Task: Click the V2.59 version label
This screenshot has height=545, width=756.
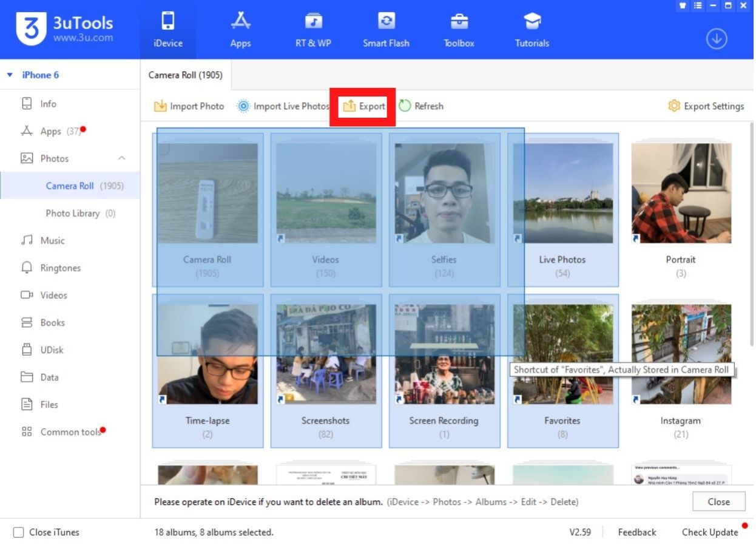Action: pyautogui.click(x=580, y=532)
